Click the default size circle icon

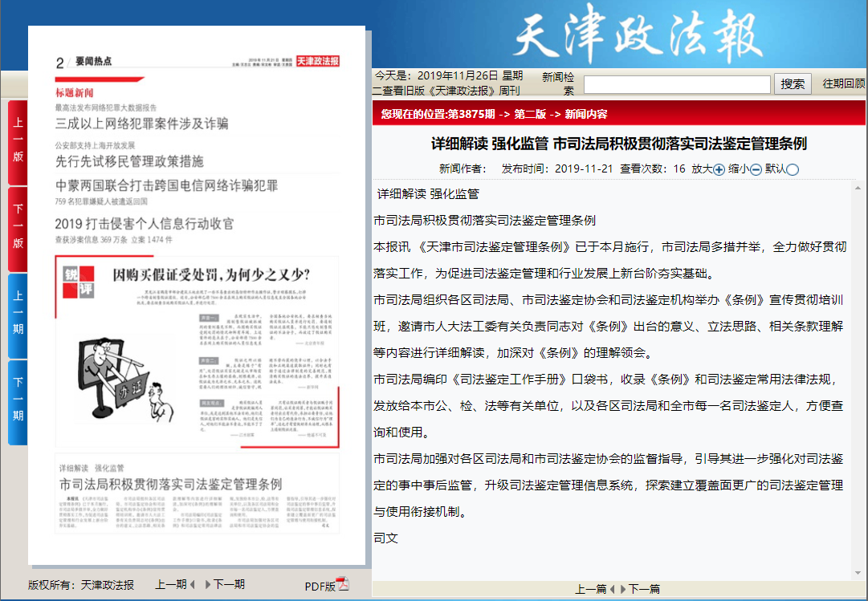[x=793, y=170]
